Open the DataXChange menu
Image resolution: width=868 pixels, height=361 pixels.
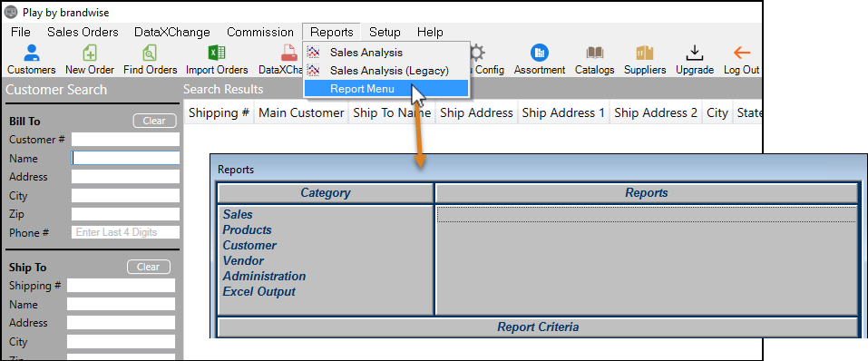172,32
